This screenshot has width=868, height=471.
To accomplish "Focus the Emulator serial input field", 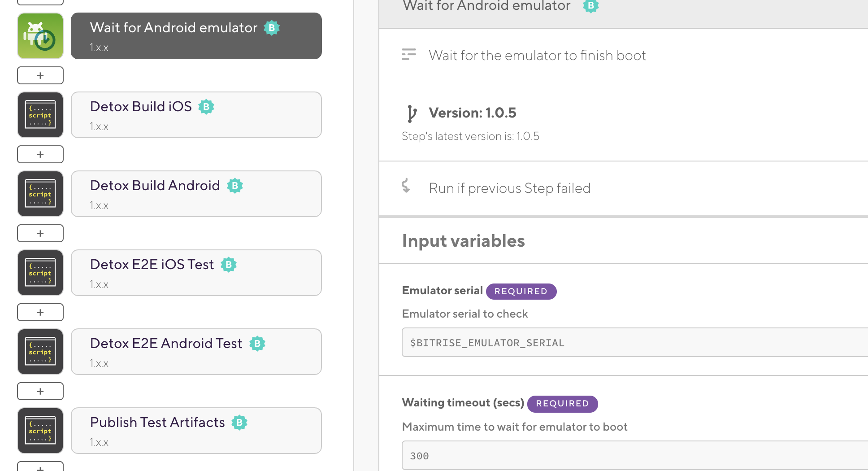I will point(635,342).
